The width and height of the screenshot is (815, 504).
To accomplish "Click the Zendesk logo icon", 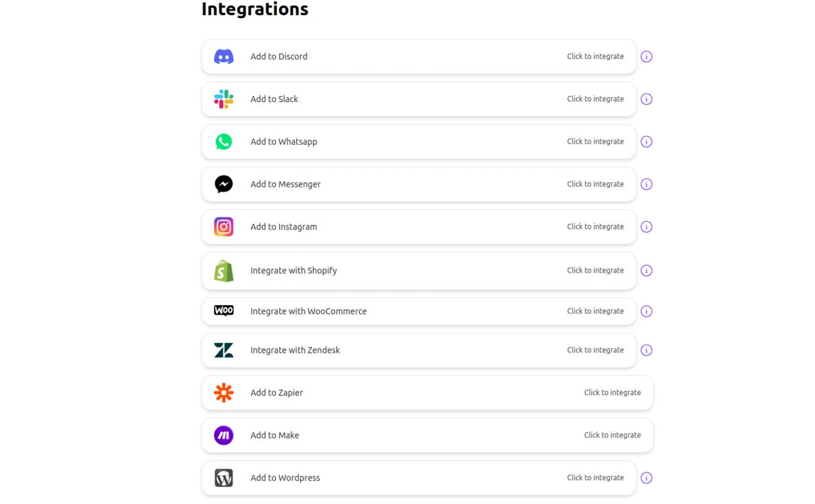I will [x=223, y=350].
